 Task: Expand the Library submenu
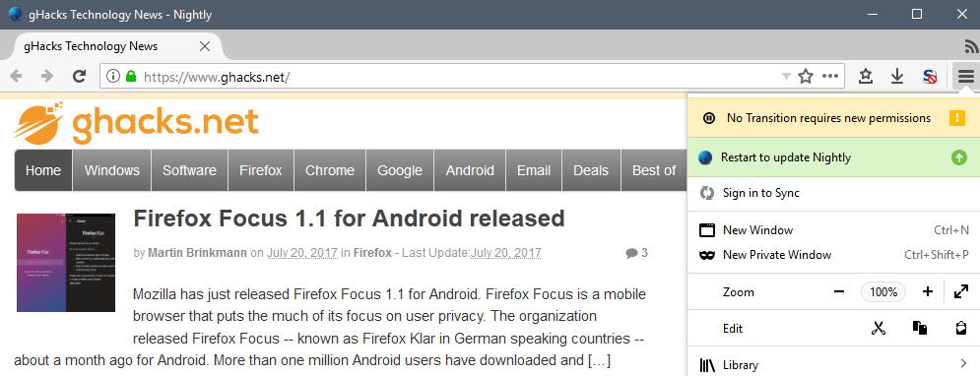(x=833, y=365)
